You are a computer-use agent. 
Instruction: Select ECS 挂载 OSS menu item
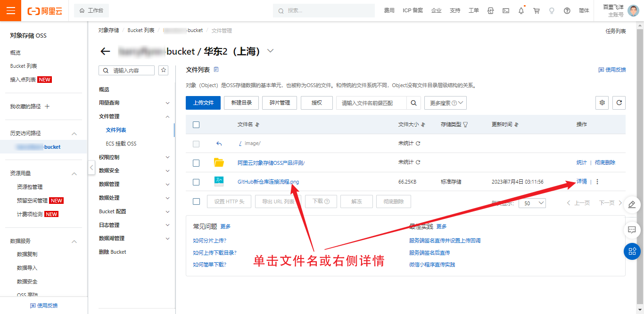pos(121,144)
